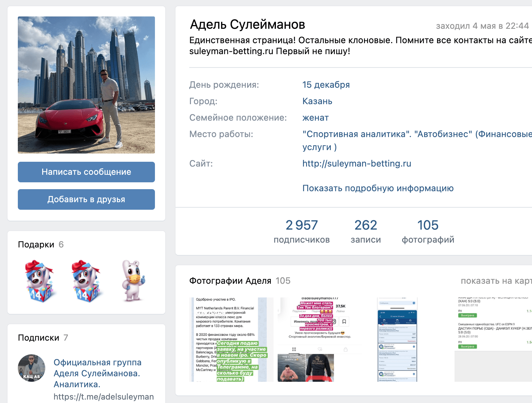Screen dimensions: 532x403
Task: Open the 262 записи counter
Action: [366, 231]
